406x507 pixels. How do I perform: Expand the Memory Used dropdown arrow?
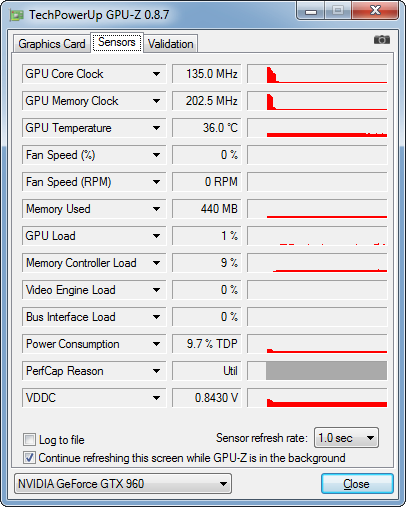click(156, 209)
